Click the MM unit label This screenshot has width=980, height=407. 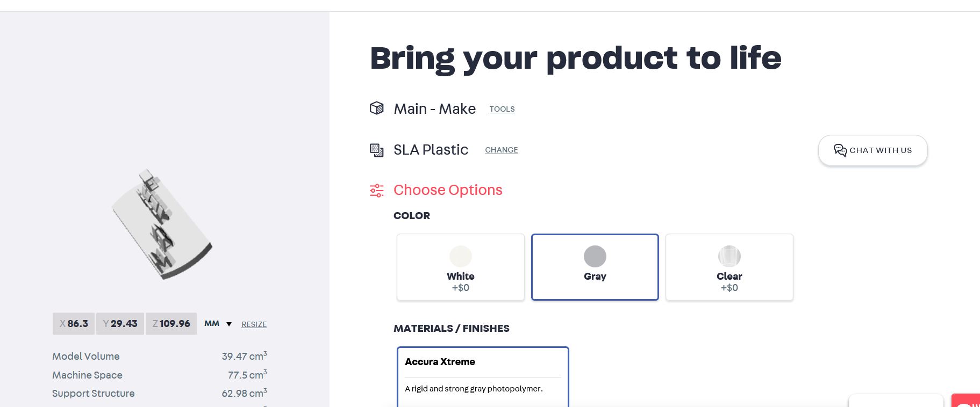click(212, 323)
